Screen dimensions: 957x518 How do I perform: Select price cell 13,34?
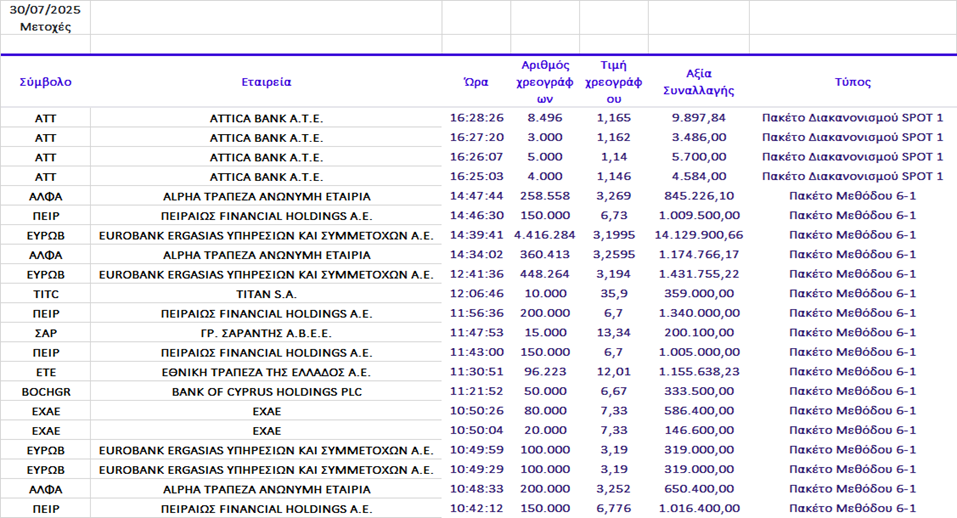613,333
